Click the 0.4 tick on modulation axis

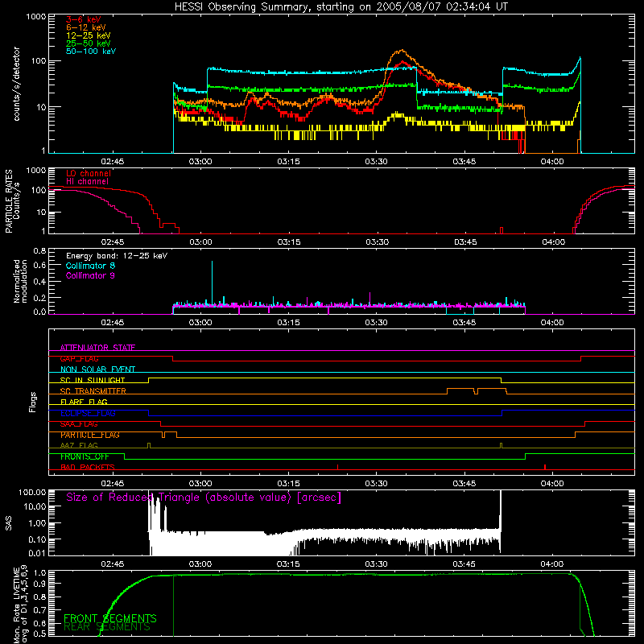pos(39,282)
